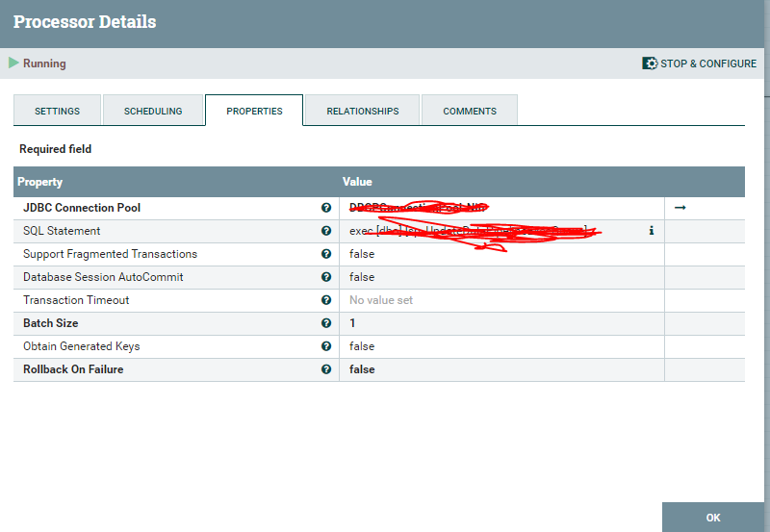
Task: Click the Property column header
Action: pyautogui.click(x=39, y=182)
